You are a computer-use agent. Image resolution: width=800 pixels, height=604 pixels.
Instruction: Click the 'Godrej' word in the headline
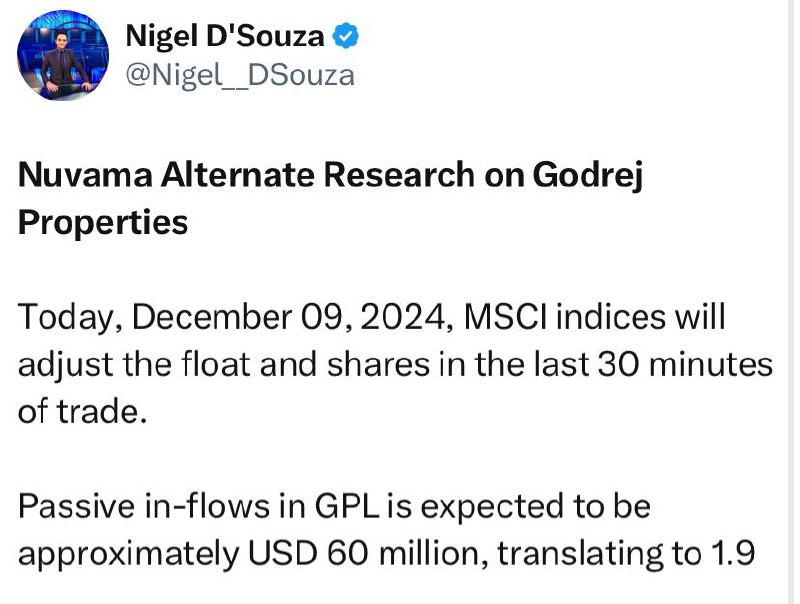587,176
